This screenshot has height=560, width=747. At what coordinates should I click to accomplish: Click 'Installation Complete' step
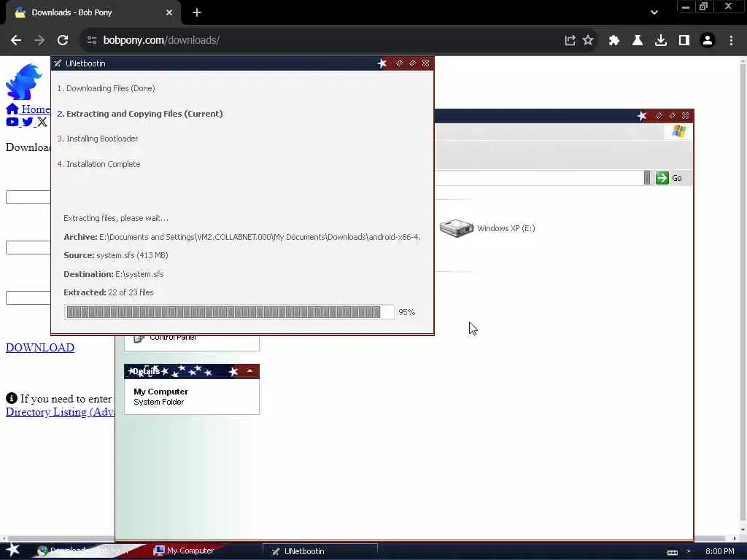click(x=98, y=164)
